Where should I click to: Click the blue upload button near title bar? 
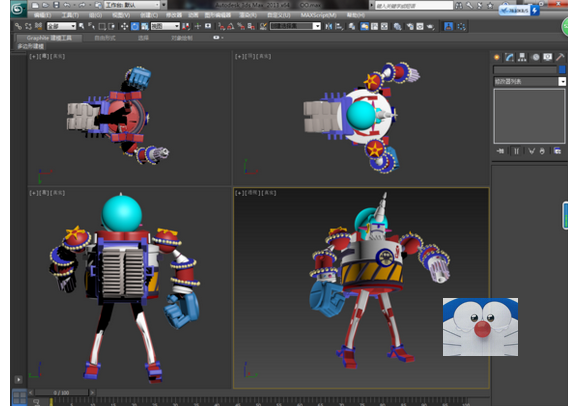535,11
